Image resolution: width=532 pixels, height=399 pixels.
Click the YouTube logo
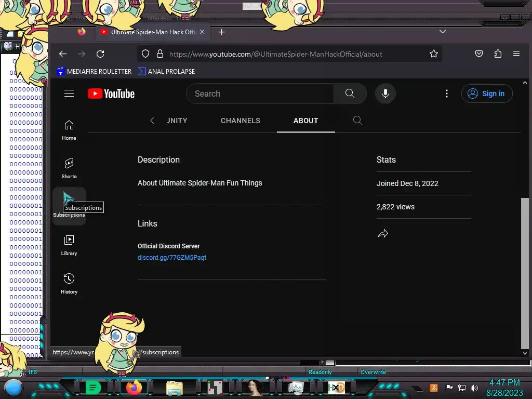coord(111,94)
